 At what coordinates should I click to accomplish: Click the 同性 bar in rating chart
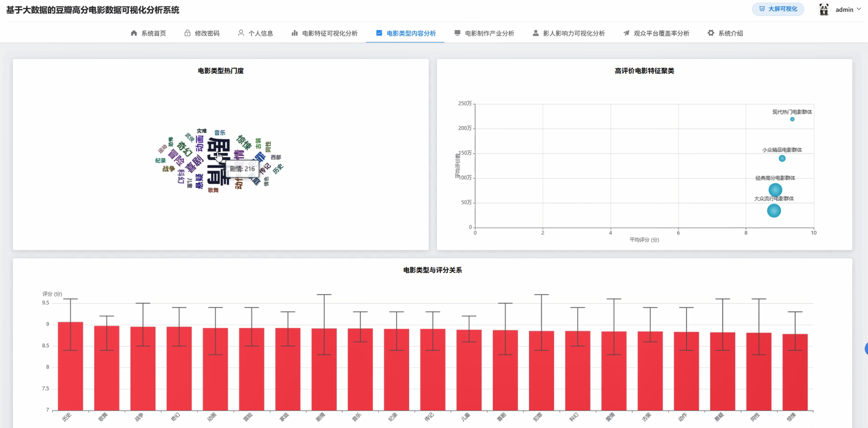pos(759,372)
